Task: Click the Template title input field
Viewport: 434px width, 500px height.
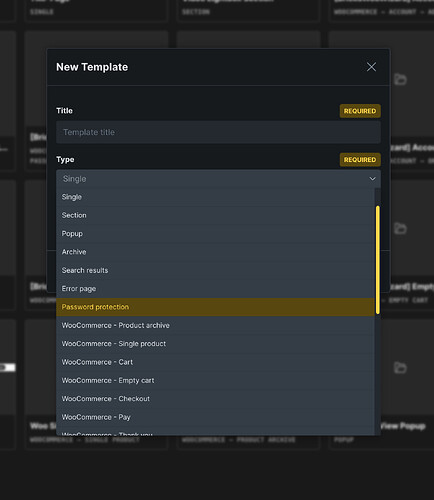Action: click(218, 132)
